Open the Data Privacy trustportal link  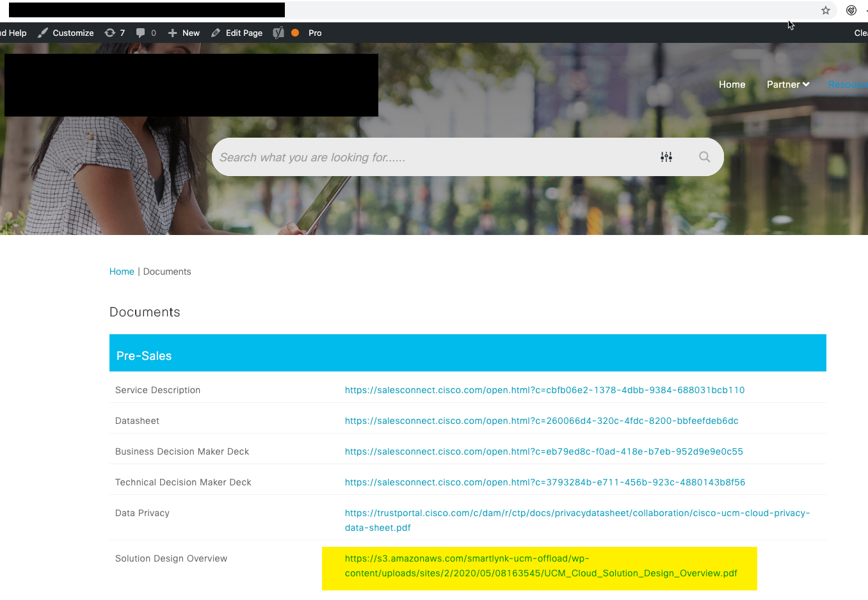click(x=577, y=520)
